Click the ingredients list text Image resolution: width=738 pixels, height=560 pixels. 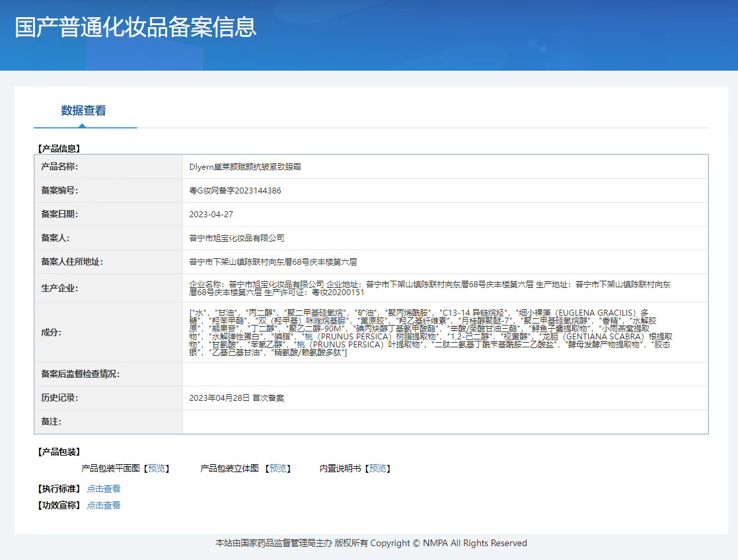click(431, 332)
